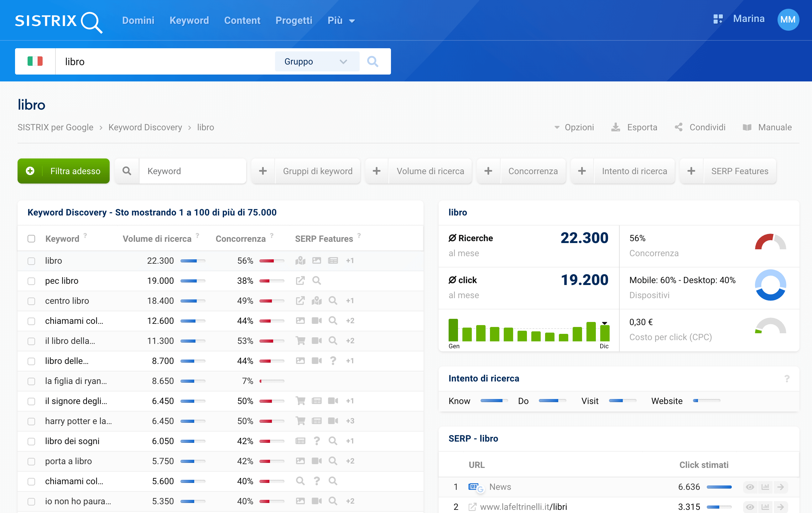Select the centro libro row checkbox
This screenshot has width=812, height=513.
(31, 301)
